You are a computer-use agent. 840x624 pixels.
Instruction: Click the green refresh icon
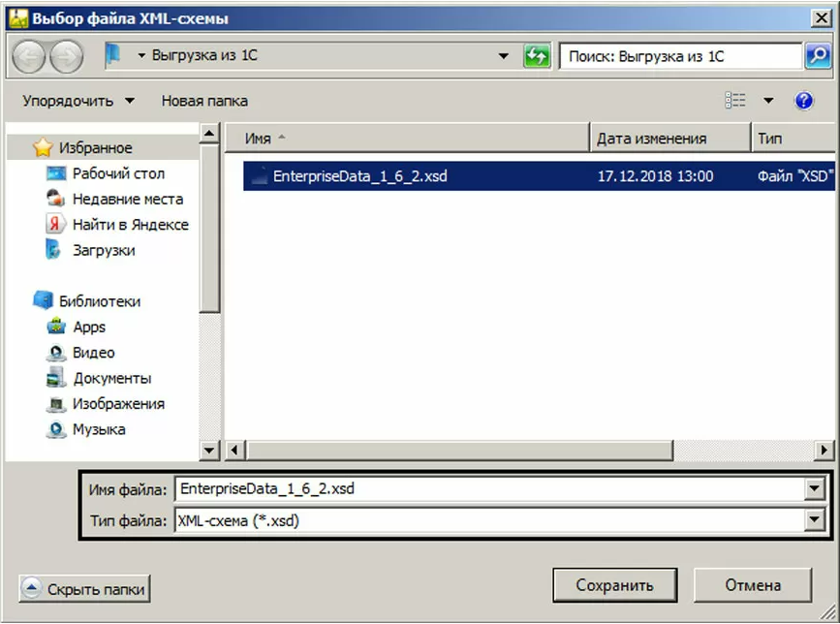[537, 55]
